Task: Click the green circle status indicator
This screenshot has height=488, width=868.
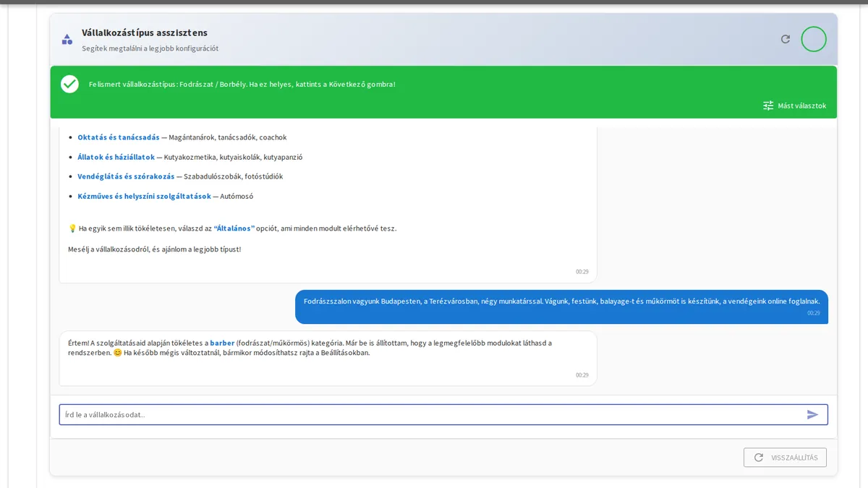Action: click(814, 39)
